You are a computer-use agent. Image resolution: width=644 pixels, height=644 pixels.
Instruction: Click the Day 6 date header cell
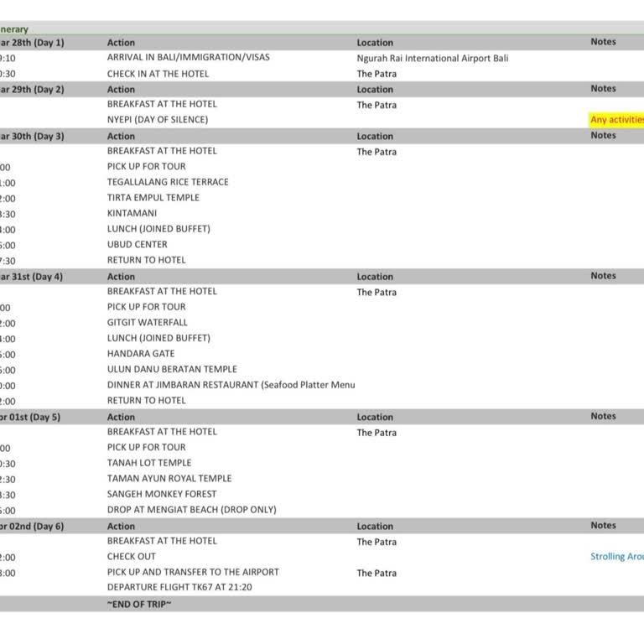(x=32, y=527)
